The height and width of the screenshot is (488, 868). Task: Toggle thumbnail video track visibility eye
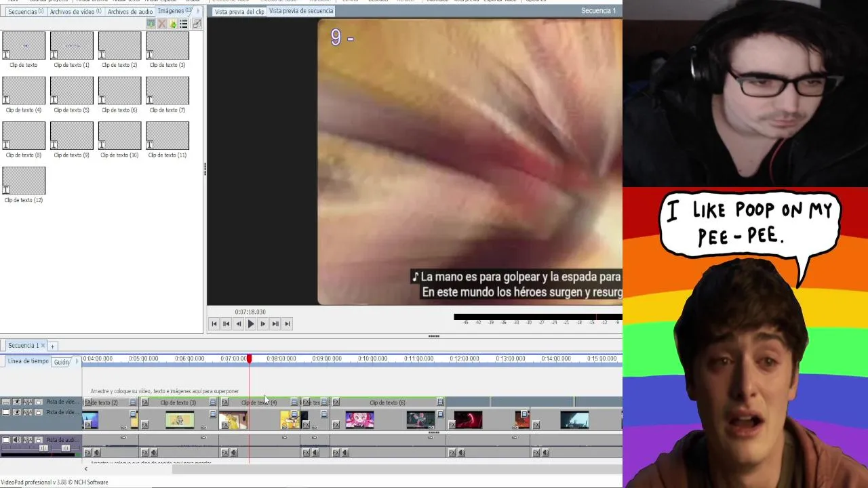tap(16, 412)
